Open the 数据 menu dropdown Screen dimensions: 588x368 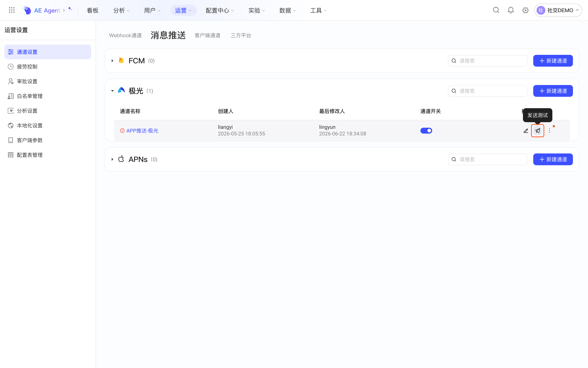click(x=287, y=10)
